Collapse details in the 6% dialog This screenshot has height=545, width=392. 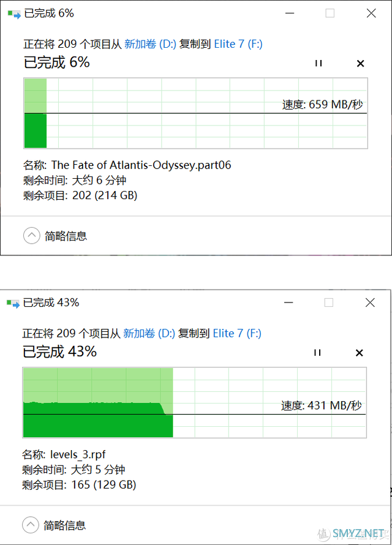point(32,236)
